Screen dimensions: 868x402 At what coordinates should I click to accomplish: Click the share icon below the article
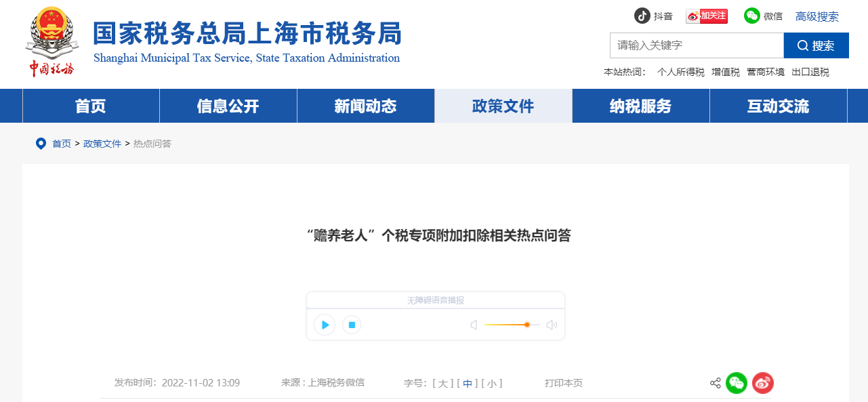pos(714,383)
